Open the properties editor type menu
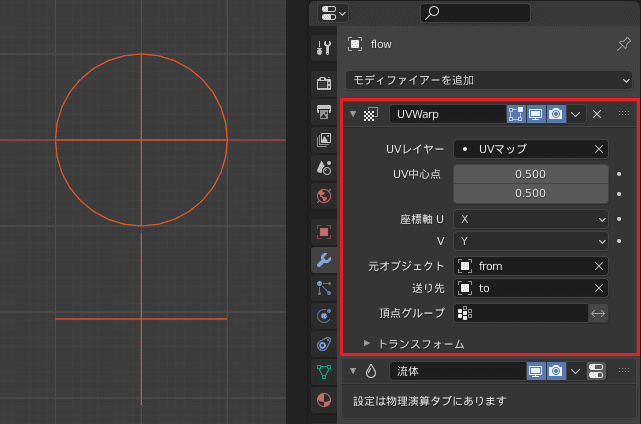 (x=333, y=13)
